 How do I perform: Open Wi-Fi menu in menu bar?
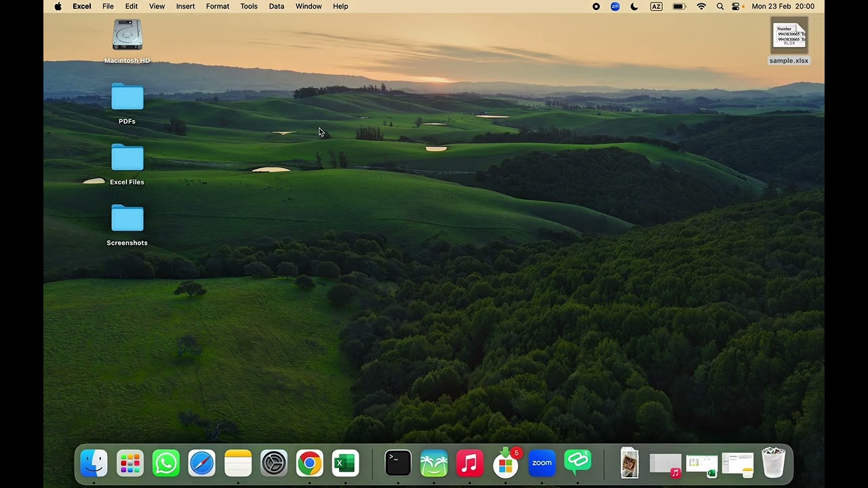[x=701, y=7]
